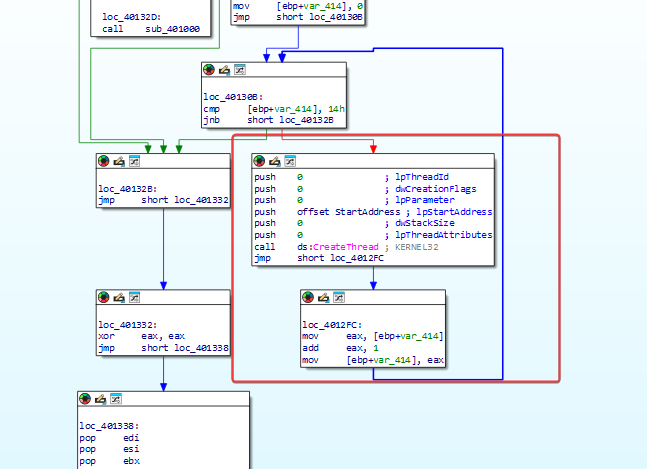Click 'jmp short loc_401338' instruction
Image resolution: width=647 pixels, height=469 pixels.
163,348
